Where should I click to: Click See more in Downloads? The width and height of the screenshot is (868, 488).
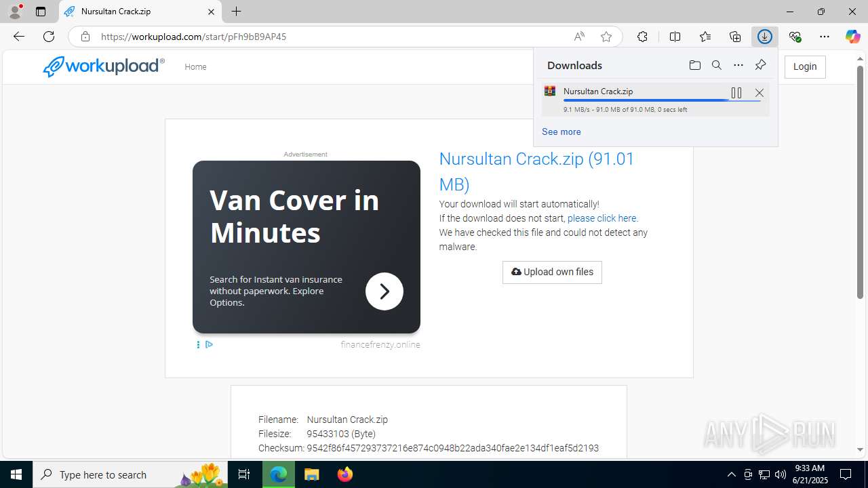coord(561,131)
